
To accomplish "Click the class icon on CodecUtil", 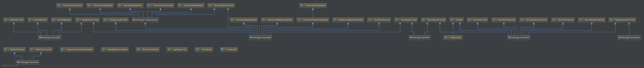I will pyautogui.click(x=223, y=50).
